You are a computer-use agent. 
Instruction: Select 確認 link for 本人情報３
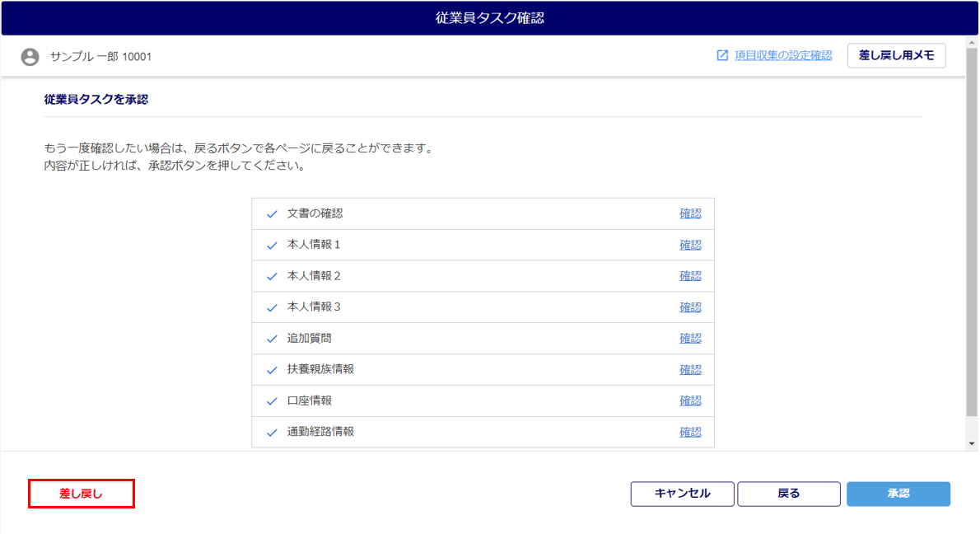click(690, 307)
